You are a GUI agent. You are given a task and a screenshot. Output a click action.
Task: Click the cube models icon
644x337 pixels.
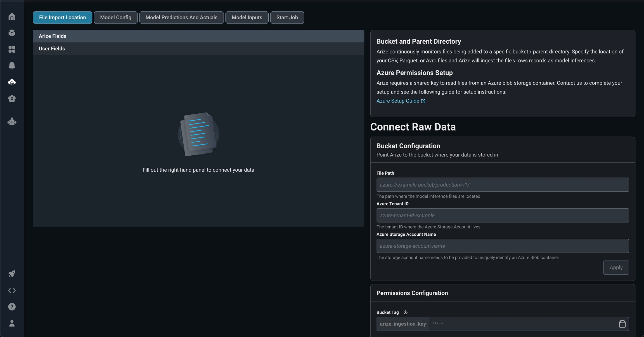(x=12, y=33)
